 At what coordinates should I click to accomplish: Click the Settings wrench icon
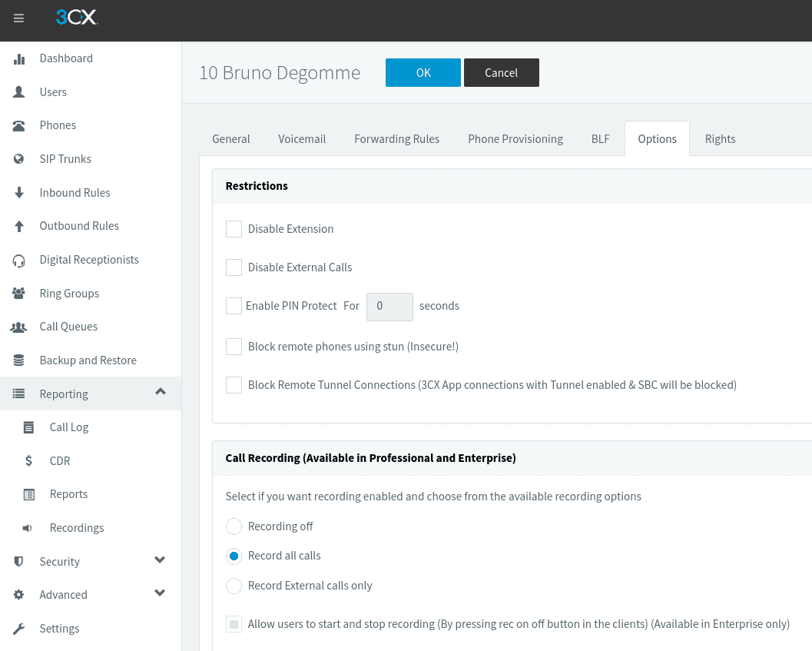coord(19,629)
